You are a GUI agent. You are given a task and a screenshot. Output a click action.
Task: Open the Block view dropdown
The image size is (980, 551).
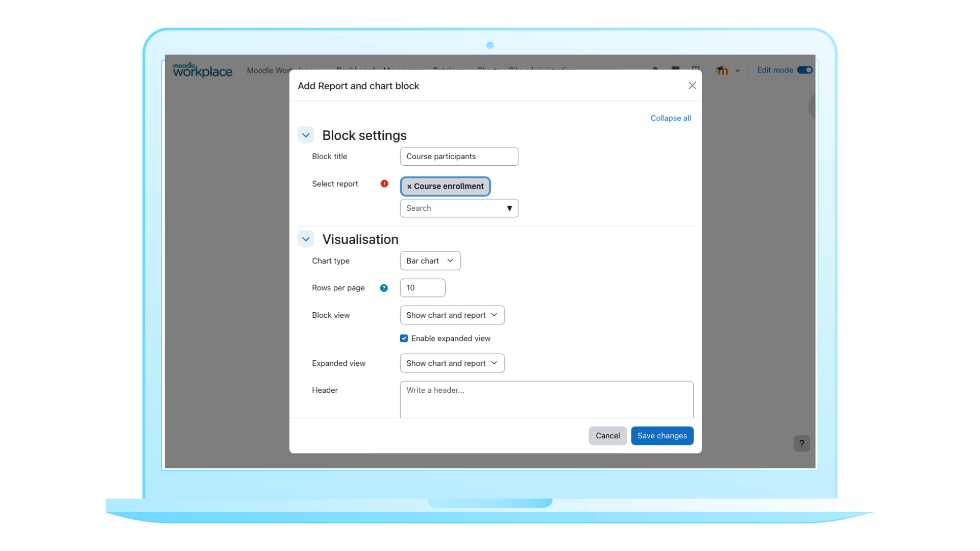tap(452, 315)
